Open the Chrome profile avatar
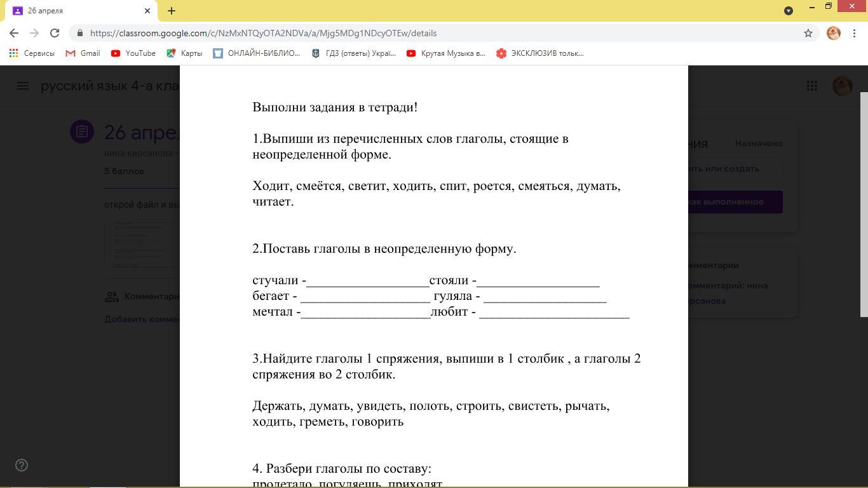Image resolution: width=868 pixels, height=488 pixels. tap(834, 33)
